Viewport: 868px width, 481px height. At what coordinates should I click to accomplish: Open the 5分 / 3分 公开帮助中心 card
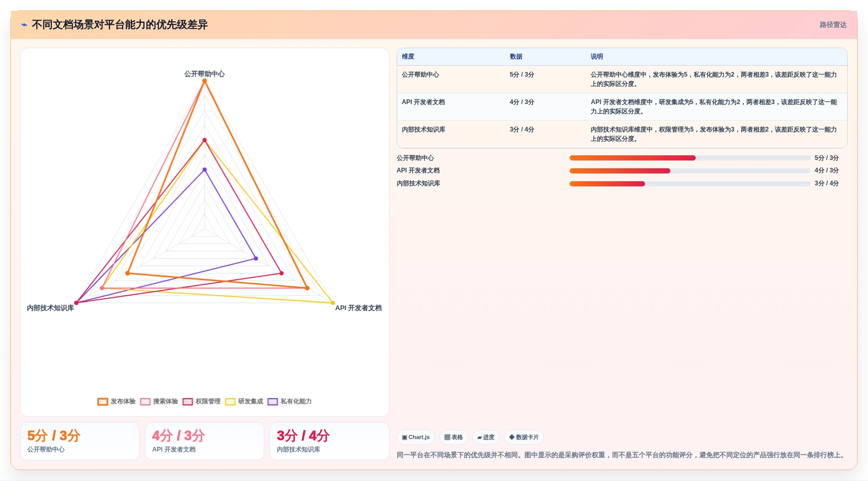pyautogui.click(x=80, y=441)
